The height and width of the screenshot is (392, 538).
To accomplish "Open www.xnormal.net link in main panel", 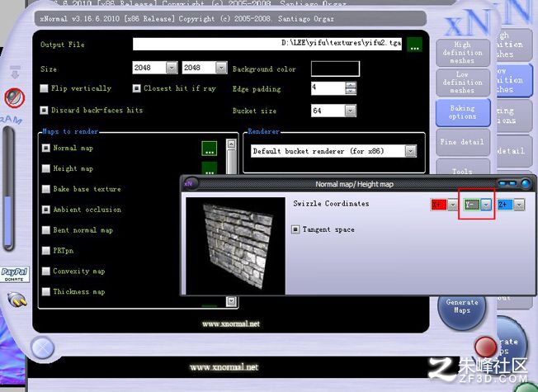I will tap(231, 324).
